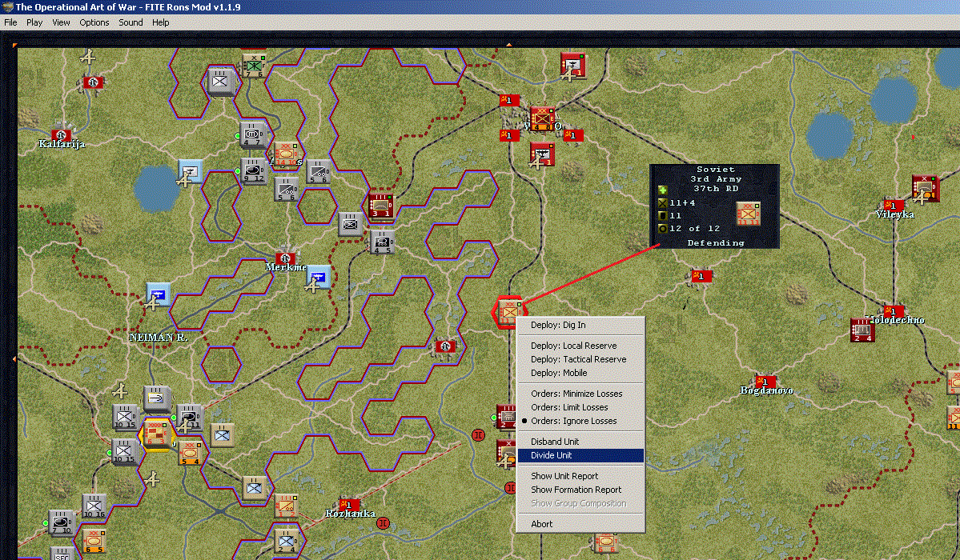Select the blue air unit above NEIMAN R. label
This screenshot has width=960, height=560.
click(x=158, y=294)
